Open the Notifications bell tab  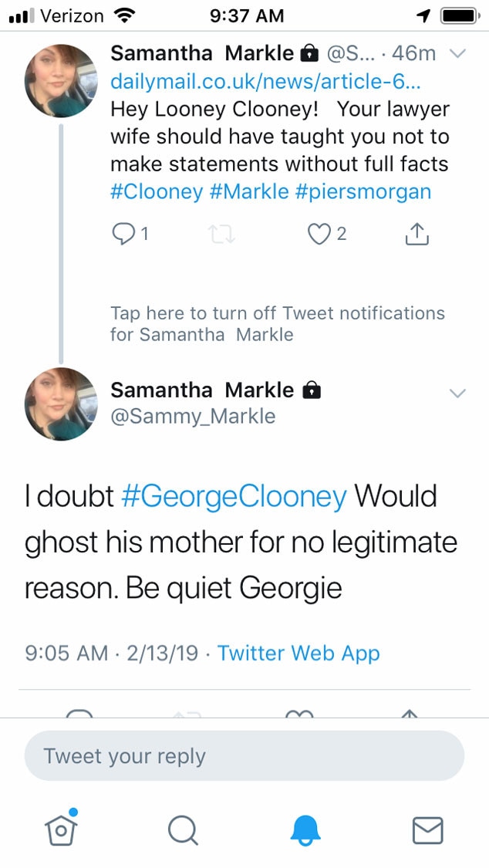click(x=305, y=830)
